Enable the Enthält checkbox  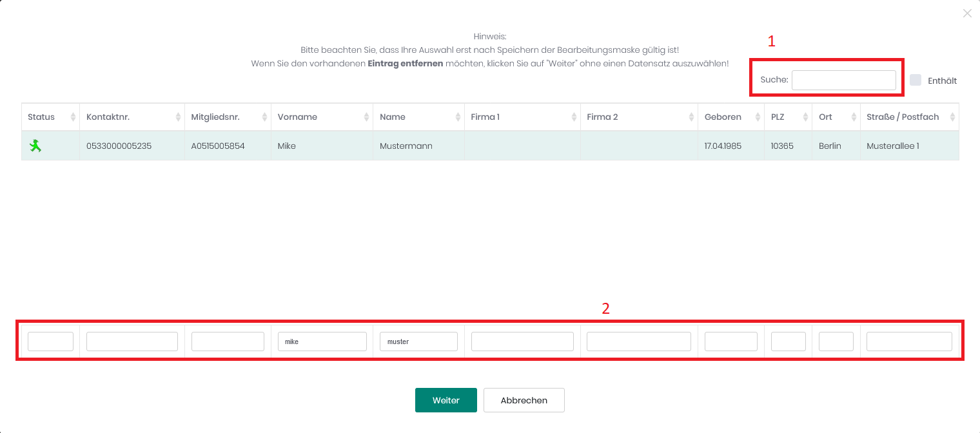pos(916,80)
